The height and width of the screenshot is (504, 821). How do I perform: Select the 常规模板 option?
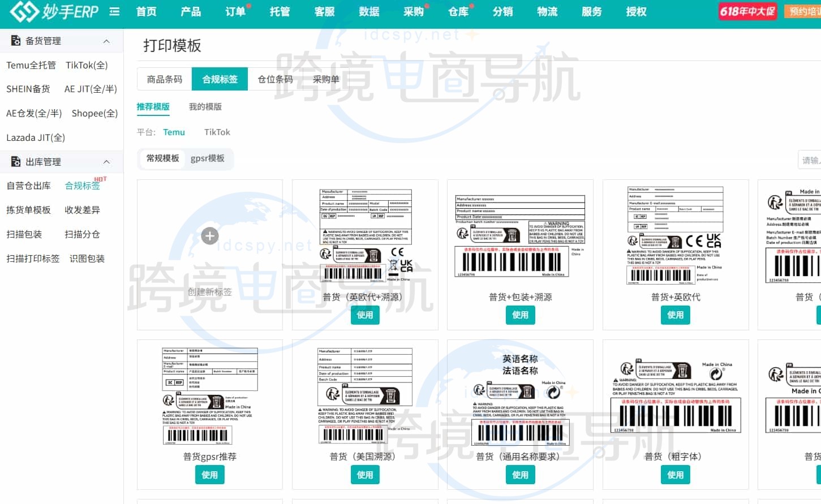pos(161,159)
